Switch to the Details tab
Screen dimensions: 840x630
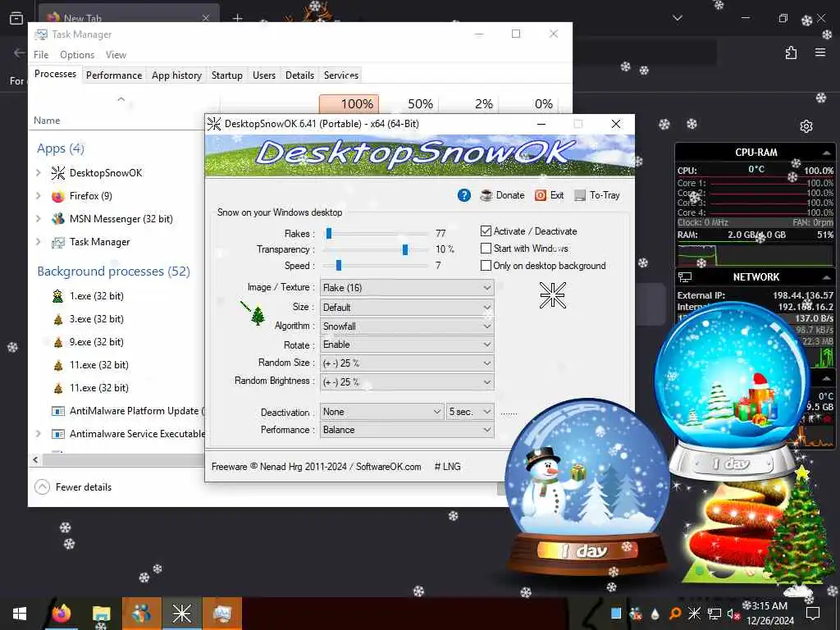(x=299, y=75)
